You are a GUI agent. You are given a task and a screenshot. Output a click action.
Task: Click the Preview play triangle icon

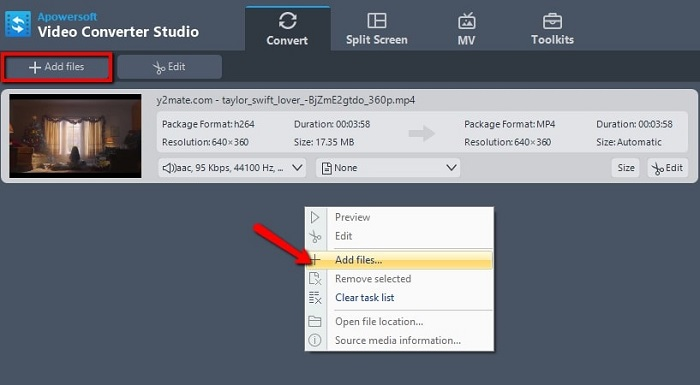(315, 218)
